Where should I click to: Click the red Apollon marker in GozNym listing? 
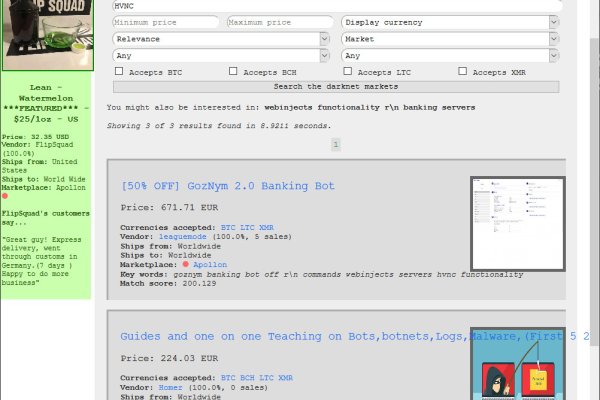pyautogui.click(x=186, y=264)
